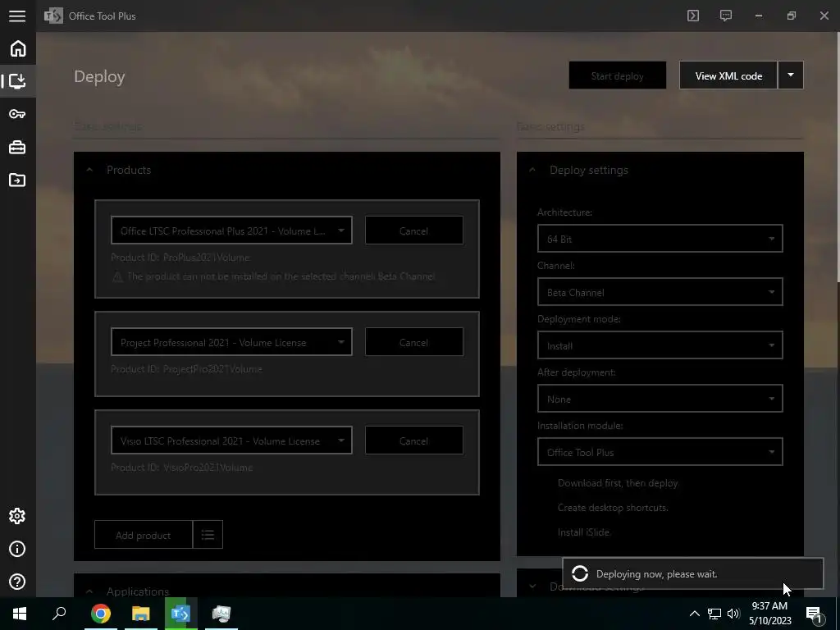This screenshot has width=840, height=630.
Task: Click the Beta Channel warning message text
Action: point(281,276)
